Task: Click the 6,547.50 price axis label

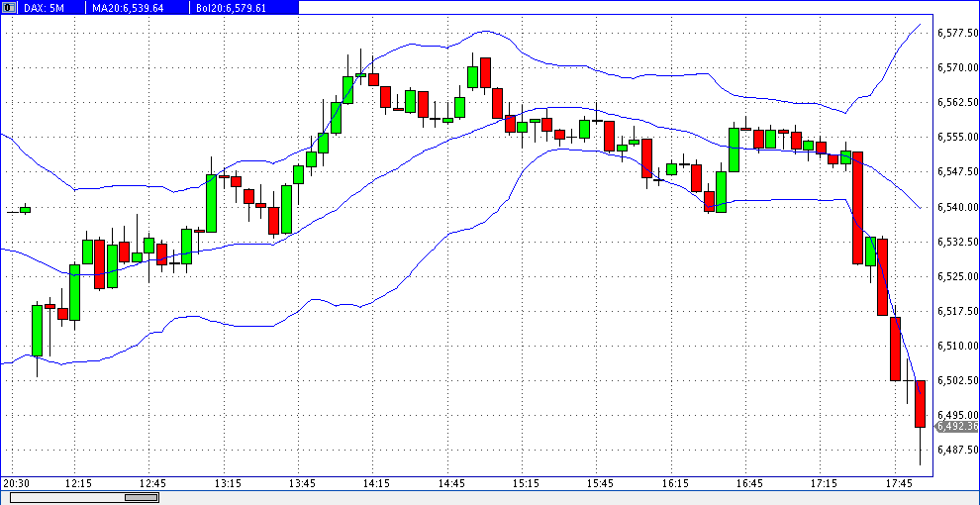Action: [x=957, y=171]
